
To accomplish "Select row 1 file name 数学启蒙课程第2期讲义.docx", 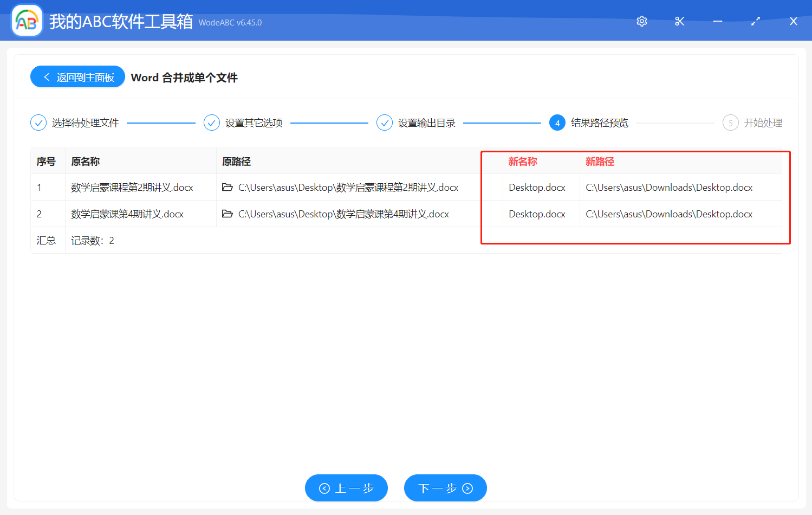I will pos(132,188).
